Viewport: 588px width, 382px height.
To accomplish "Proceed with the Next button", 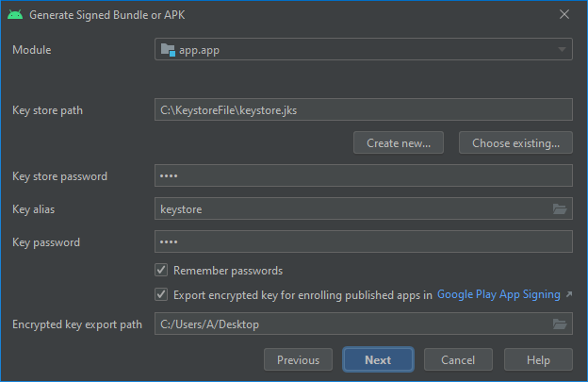I will (x=378, y=359).
